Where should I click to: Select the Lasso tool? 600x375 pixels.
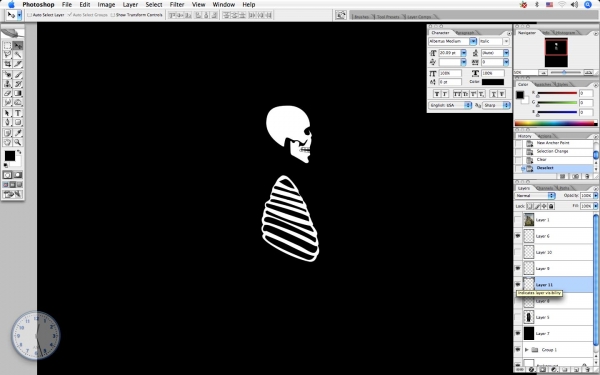(x=7, y=55)
